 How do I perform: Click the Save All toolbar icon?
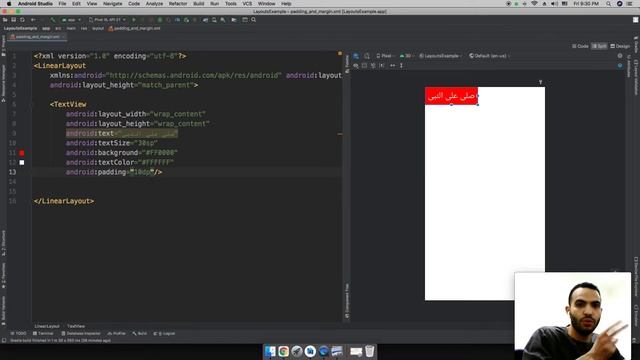(x=13, y=20)
